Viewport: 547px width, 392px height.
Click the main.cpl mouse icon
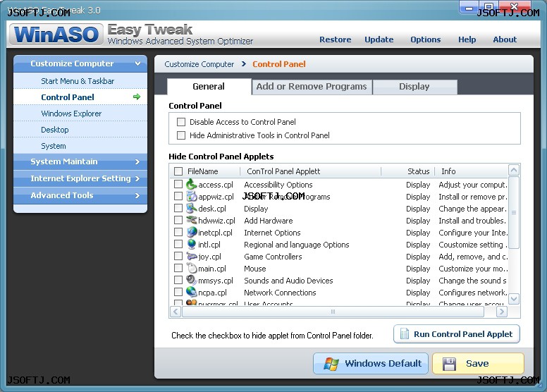pos(191,268)
